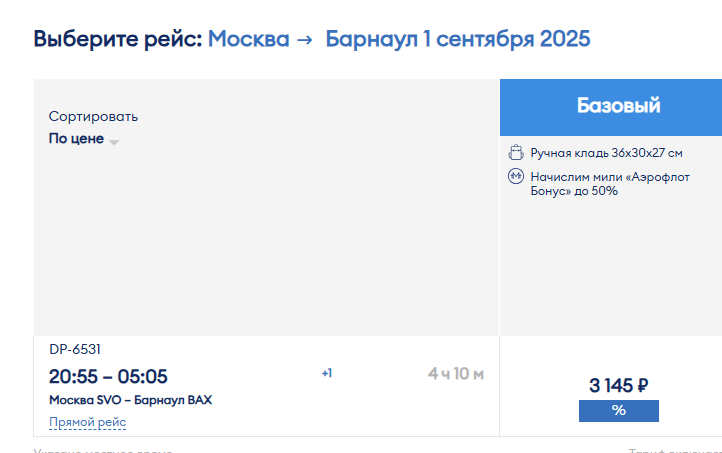Click the Барнаул 1 сентября 2025 heading
Screen dimensions: 722x453
pyautogui.click(x=458, y=39)
